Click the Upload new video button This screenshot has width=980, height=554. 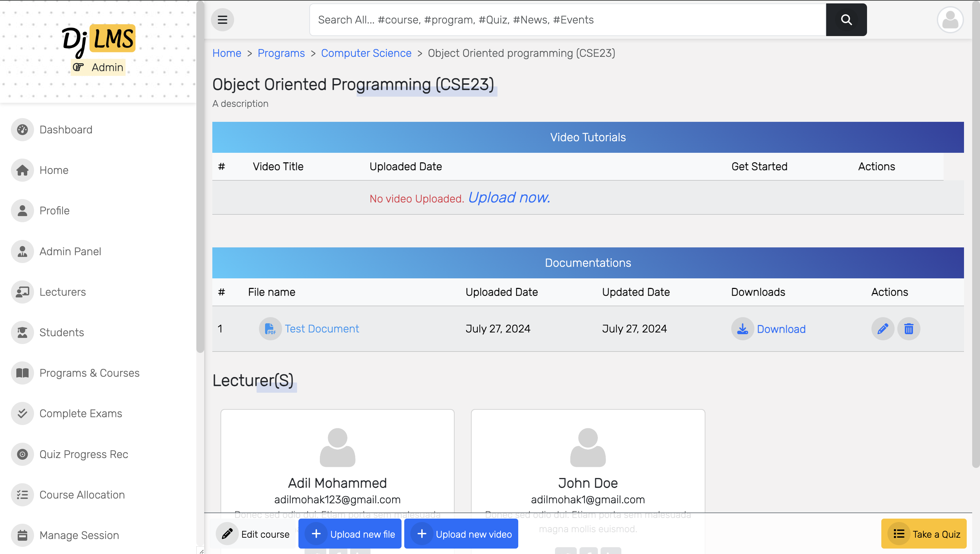click(x=461, y=534)
